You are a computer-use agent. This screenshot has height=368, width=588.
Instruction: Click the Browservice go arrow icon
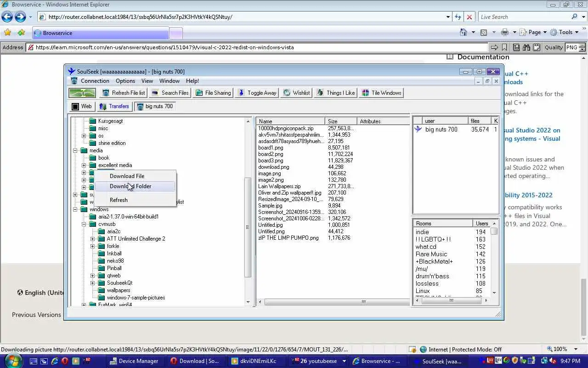click(x=494, y=47)
